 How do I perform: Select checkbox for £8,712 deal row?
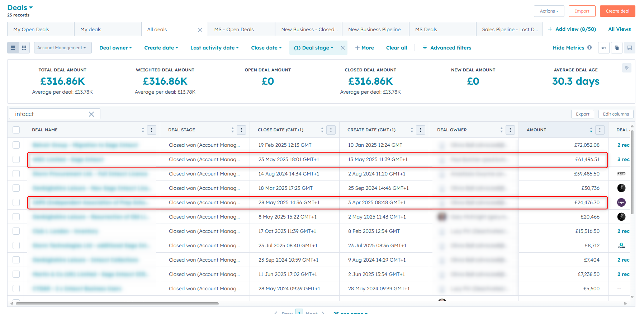click(x=16, y=245)
